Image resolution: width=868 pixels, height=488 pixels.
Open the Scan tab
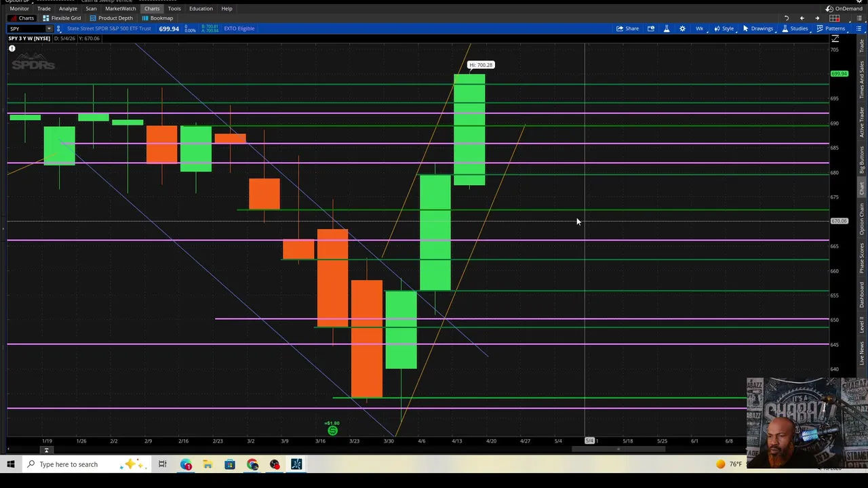(x=91, y=9)
